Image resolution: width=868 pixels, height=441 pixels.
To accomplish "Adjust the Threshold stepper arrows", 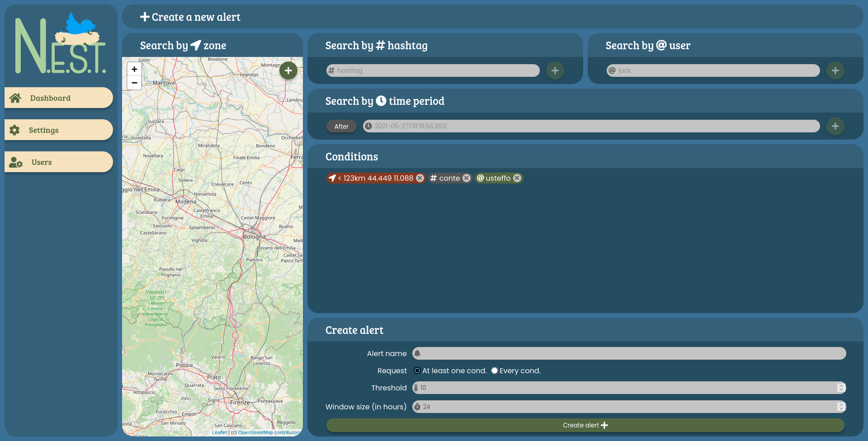I will (x=841, y=388).
